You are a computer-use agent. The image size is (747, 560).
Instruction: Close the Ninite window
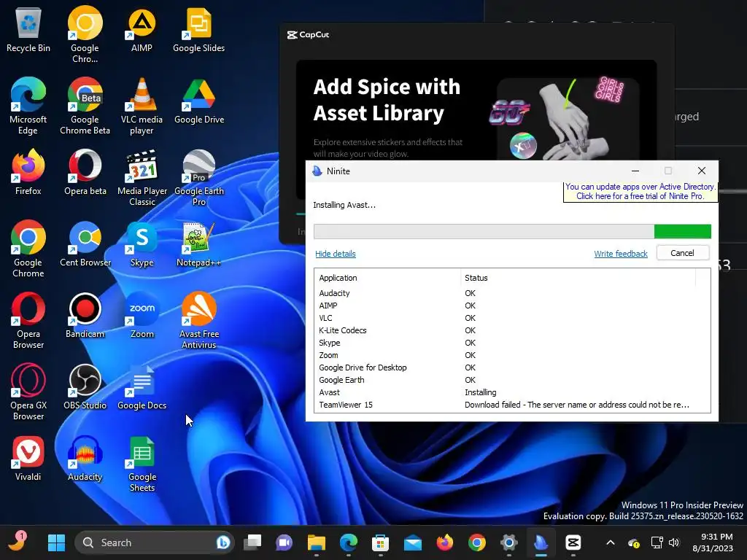pos(701,171)
